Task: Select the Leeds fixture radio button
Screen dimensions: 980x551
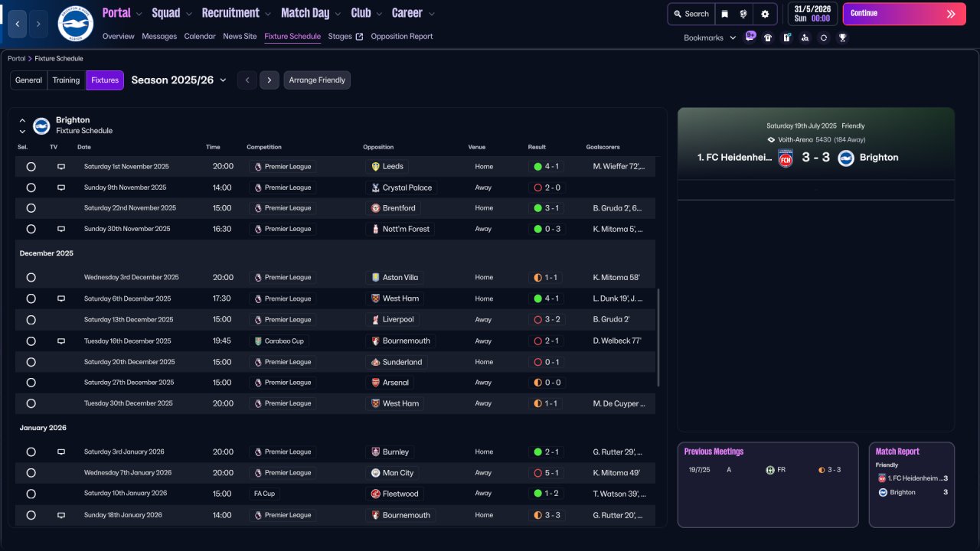Action: pos(31,166)
